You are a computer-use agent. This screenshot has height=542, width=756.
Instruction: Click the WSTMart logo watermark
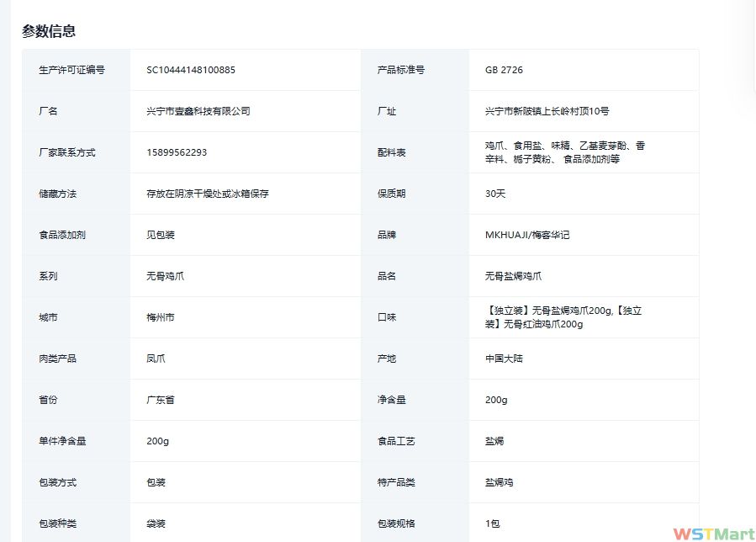(713, 534)
